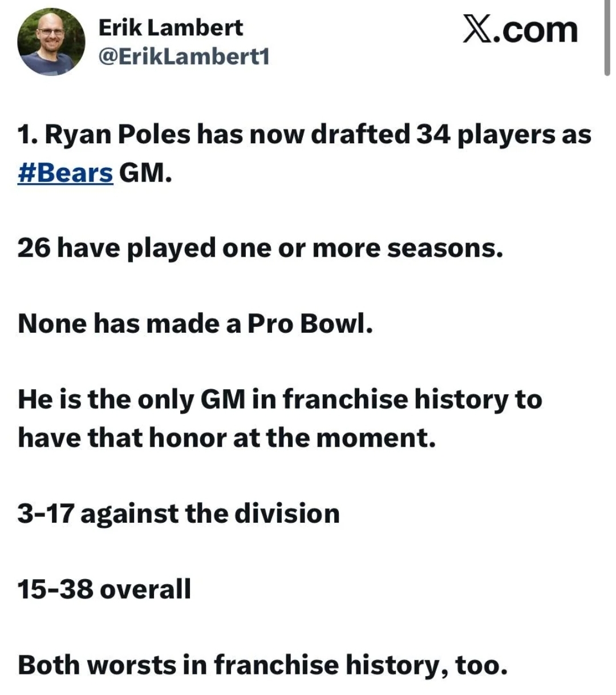The image size is (616, 695).
Task: Click the ".com" text beside the X logo
Action: click(535, 30)
